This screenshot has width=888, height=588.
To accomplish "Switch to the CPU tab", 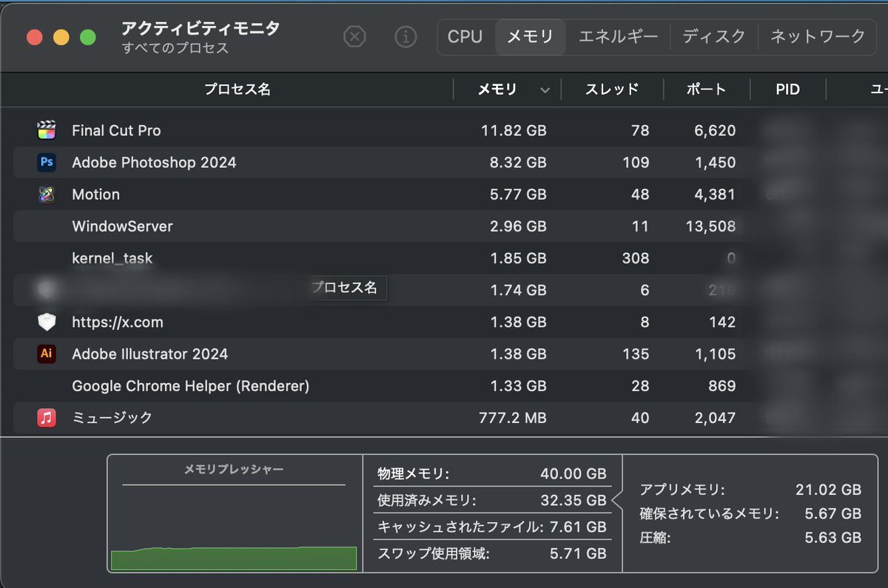I will coord(465,36).
